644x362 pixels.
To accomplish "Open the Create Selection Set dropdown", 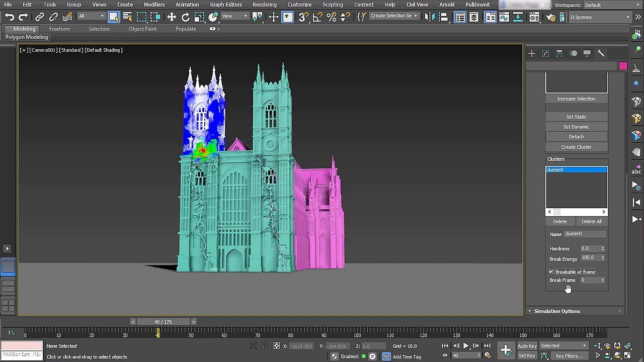I will [394, 16].
